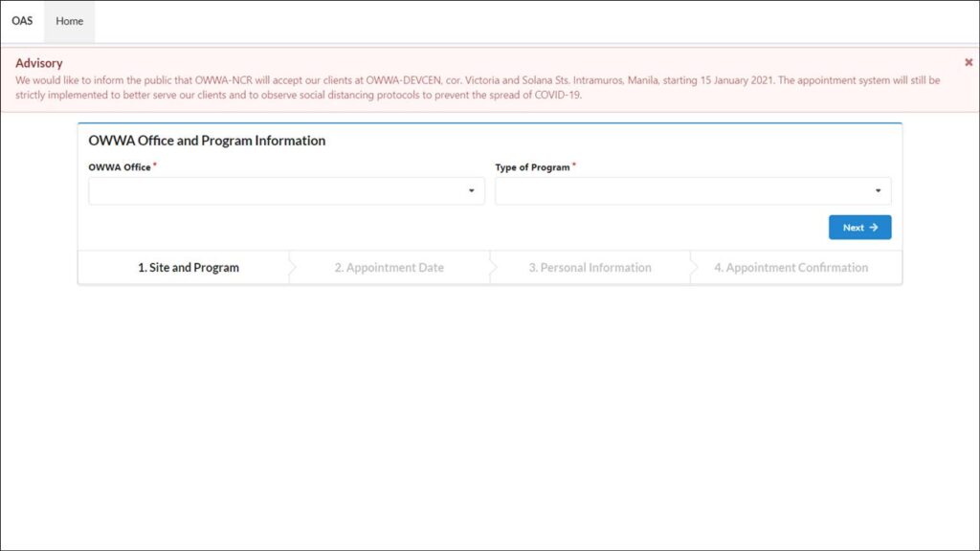980x551 pixels.
Task: Click the arrow icon inside the Next button
Action: 873,227
